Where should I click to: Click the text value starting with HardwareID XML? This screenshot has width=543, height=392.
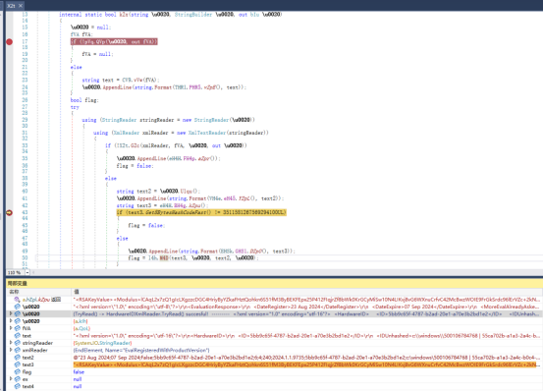pos(306,336)
